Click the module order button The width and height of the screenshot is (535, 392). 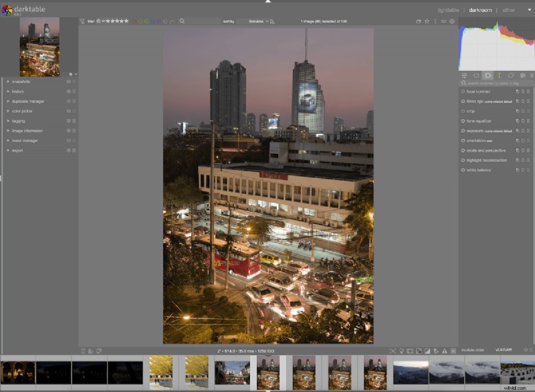tap(472, 349)
